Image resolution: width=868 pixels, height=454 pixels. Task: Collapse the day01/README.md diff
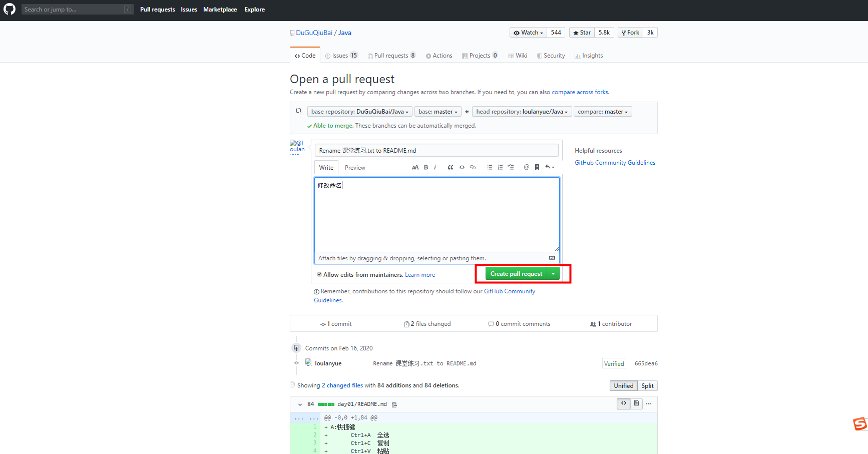(300, 404)
